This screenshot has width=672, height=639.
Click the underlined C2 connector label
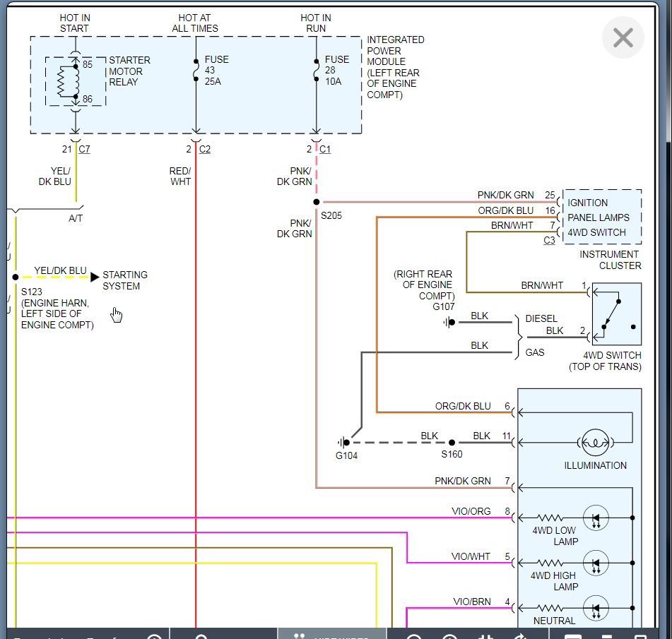click(205, 149)
